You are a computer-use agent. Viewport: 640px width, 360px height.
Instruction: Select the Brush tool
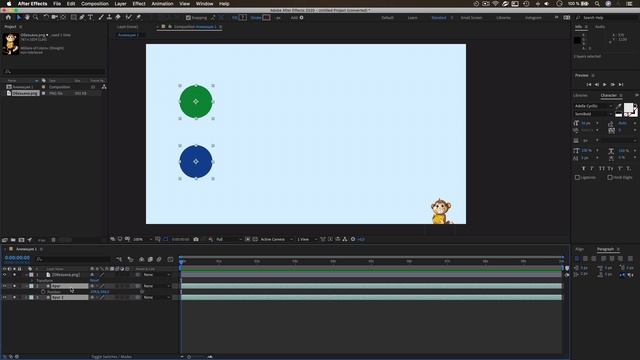[x=101, y=18]
